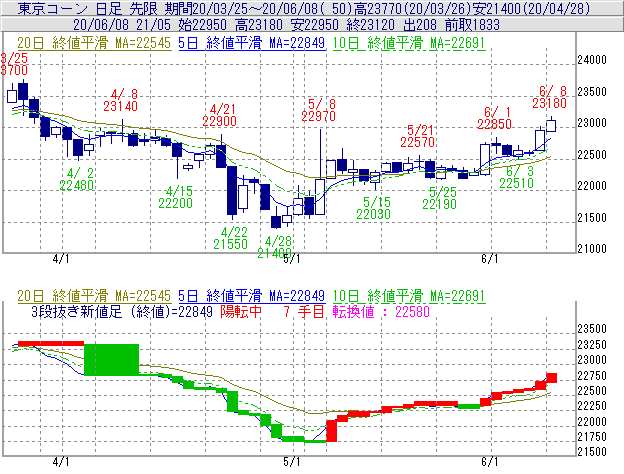Viewport: 624px width, 474px height.
Task: Click the 終23120 close price text
Action: (x=370, y=25)
